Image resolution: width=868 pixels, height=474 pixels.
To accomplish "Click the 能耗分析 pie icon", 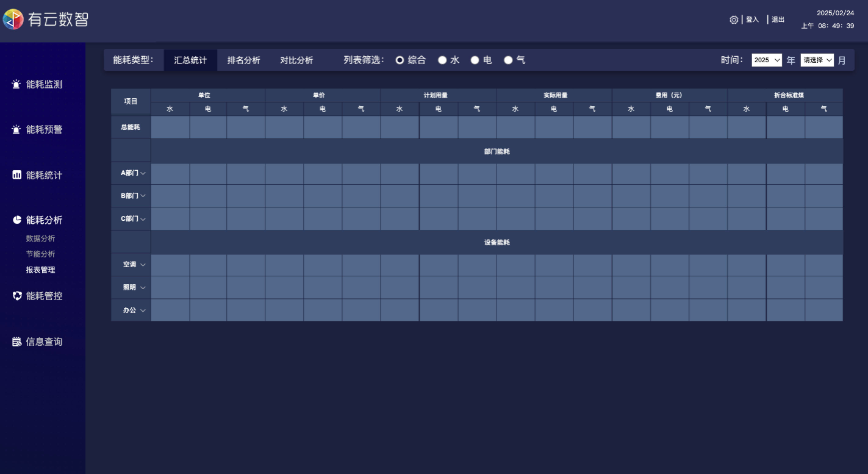I will point(16,220).
